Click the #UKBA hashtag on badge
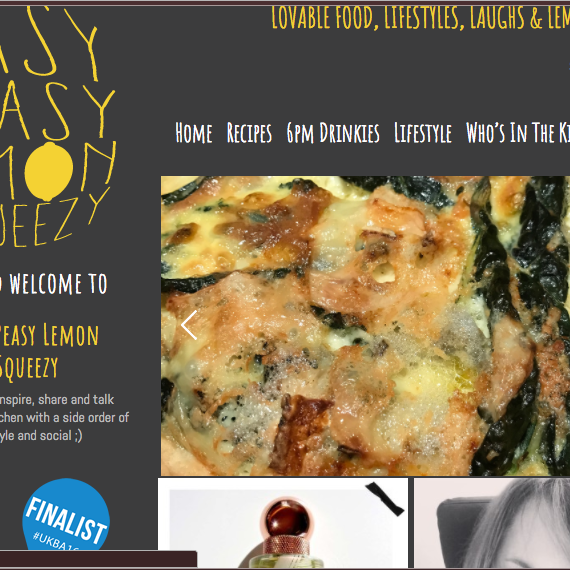Image resolution: width=570 pixels, height=570 pixels. (x=55, y=541)
